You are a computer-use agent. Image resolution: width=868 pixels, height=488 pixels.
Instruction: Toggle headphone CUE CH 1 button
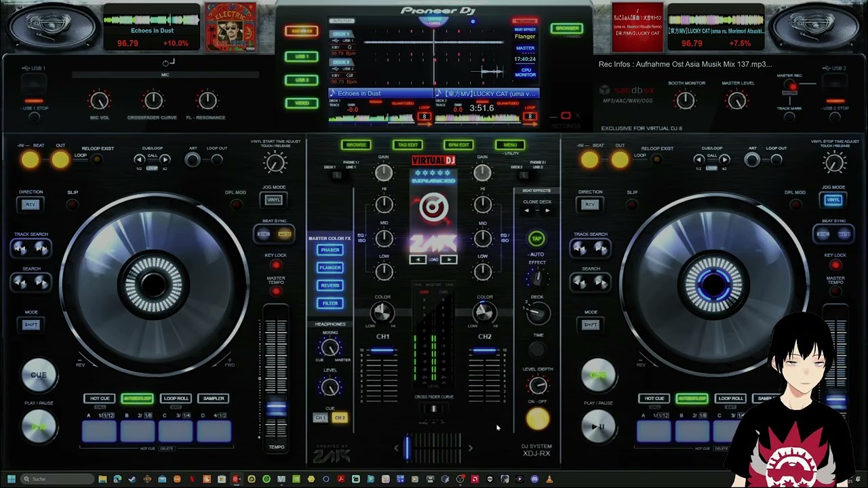tap(320, 418)
